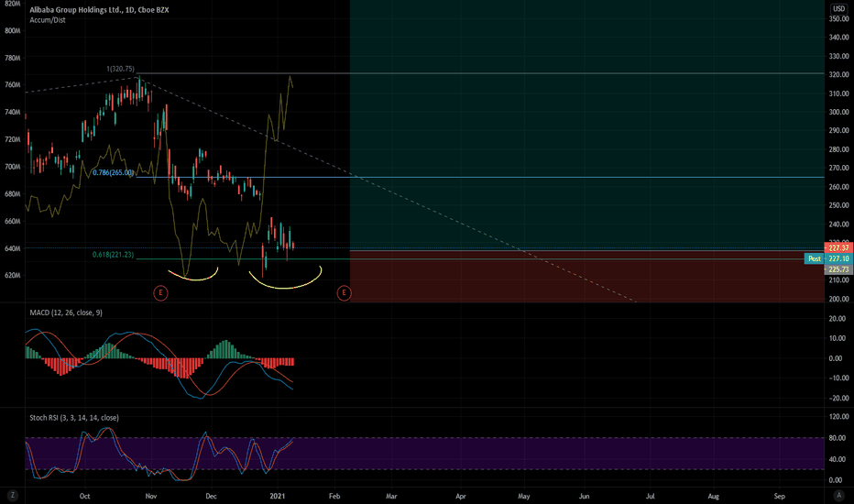
Task: Click 120.00 on the Stoch RSI axis
Action: pyautogui.click(x=838, y=417)
